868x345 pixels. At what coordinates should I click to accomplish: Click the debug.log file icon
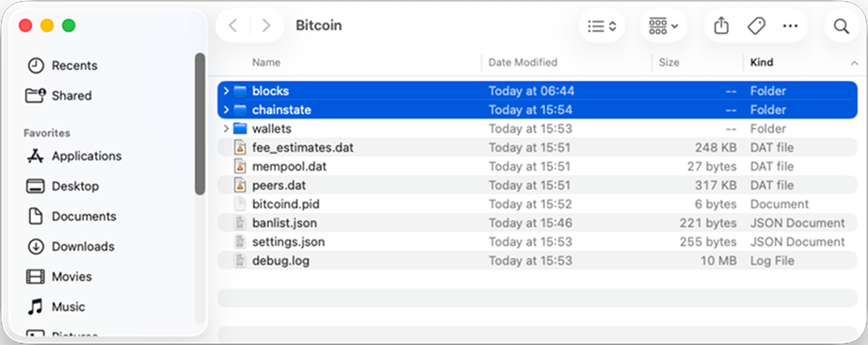[240, 261]
